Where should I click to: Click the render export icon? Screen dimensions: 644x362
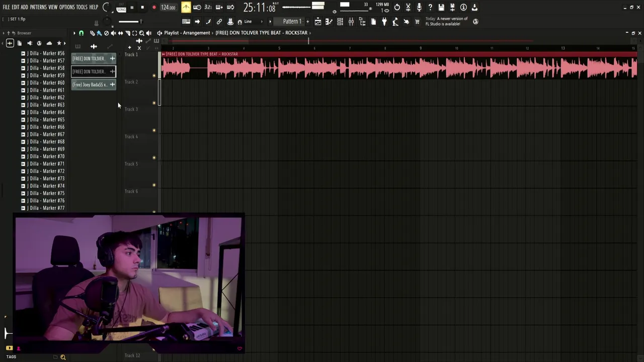pos(452,7)
